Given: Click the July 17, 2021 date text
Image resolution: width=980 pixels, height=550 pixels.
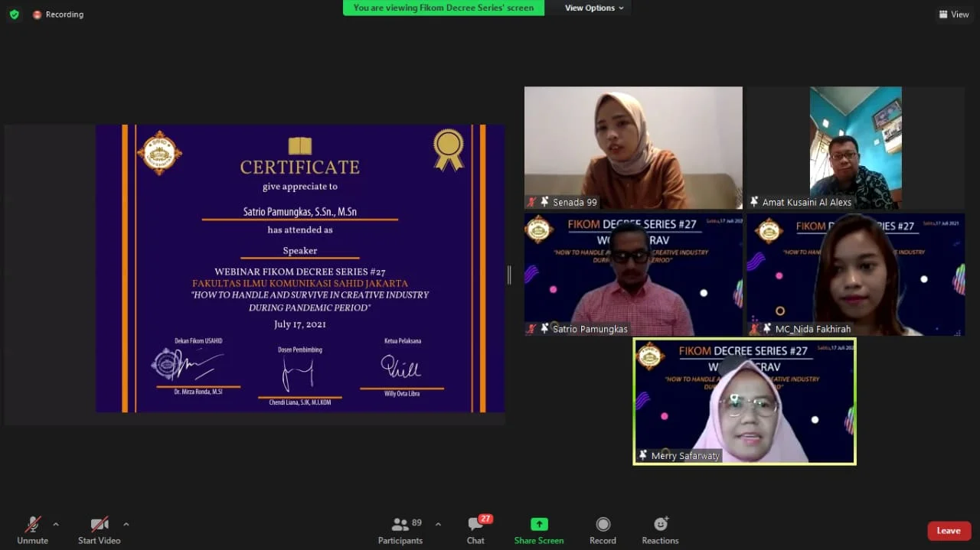Looking at the screenshot, I should click(300, 324).
